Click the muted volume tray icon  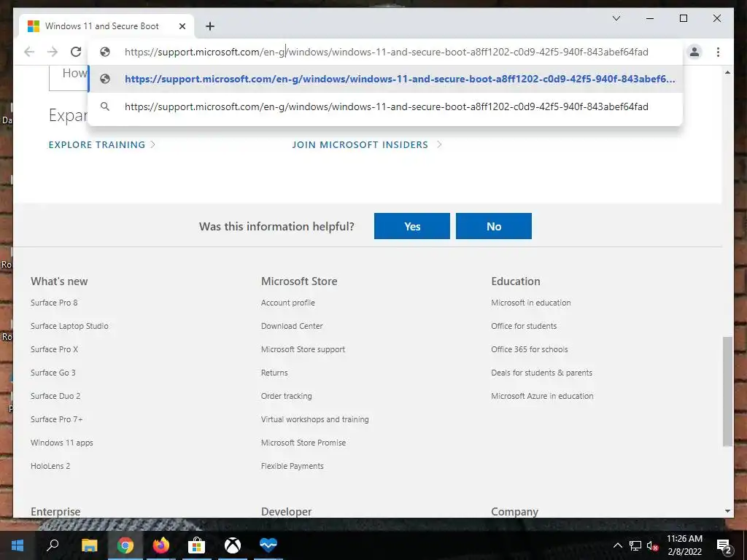(653, 545)
